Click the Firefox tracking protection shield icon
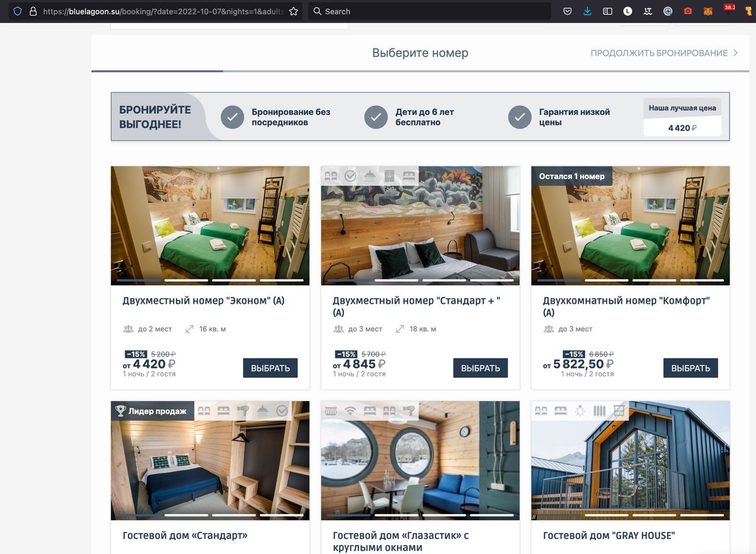Screen dimensions: 756x554 [x=17, y=11]
